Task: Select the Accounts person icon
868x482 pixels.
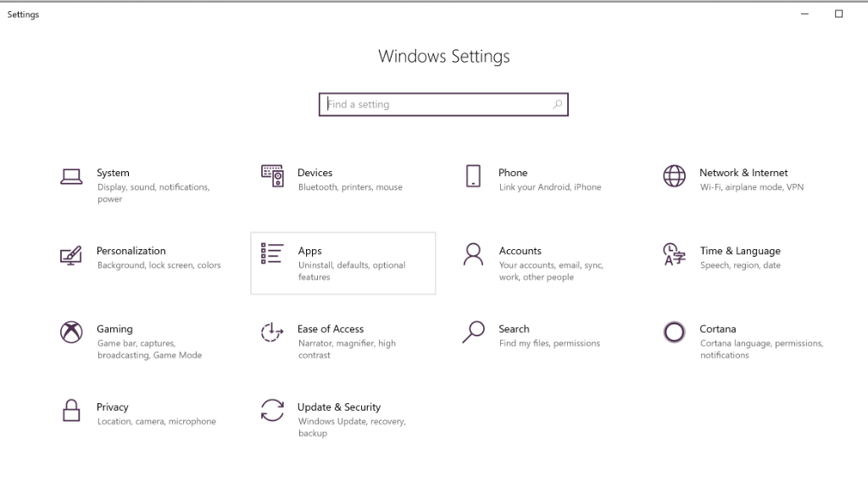Action: (x=473, y=255)
